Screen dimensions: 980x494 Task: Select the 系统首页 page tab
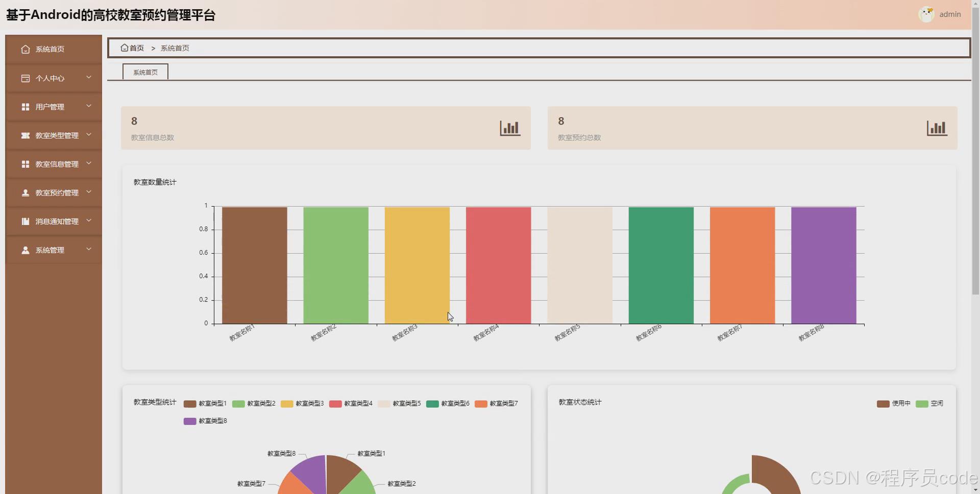tap(145, 72)
